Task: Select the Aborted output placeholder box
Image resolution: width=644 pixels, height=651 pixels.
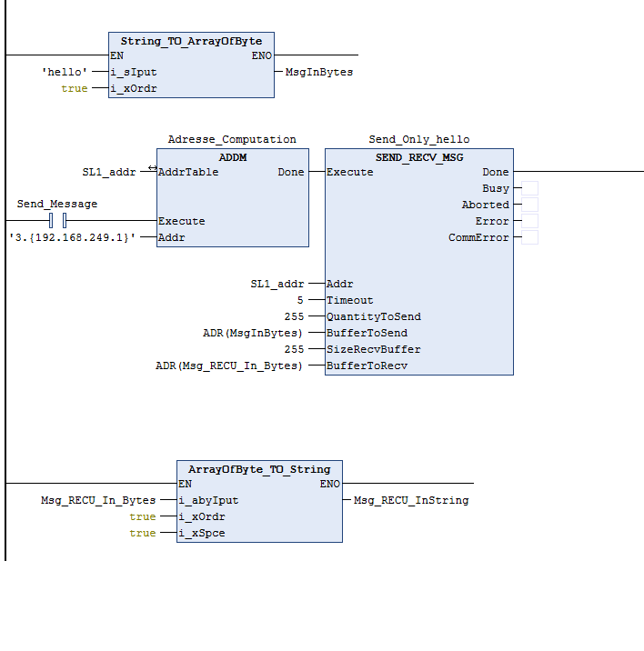Action: pyautogui.click(x=529, y=205)
